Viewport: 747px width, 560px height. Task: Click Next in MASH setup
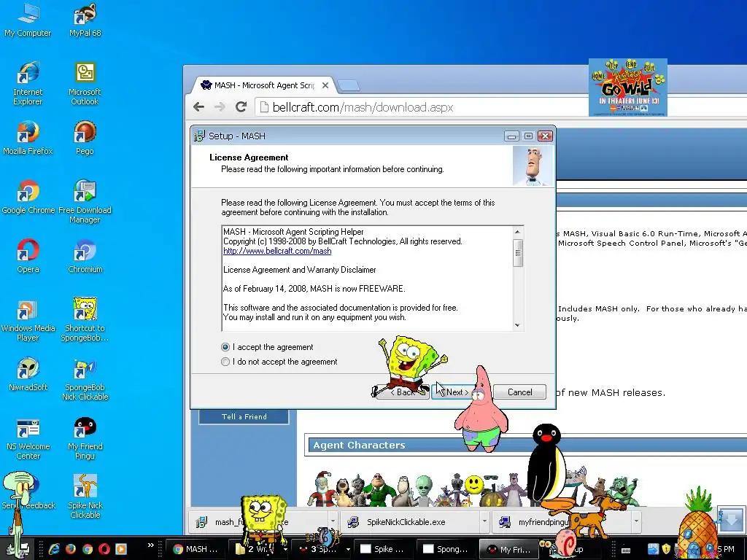pyautogui.click(x=457, y=392)
